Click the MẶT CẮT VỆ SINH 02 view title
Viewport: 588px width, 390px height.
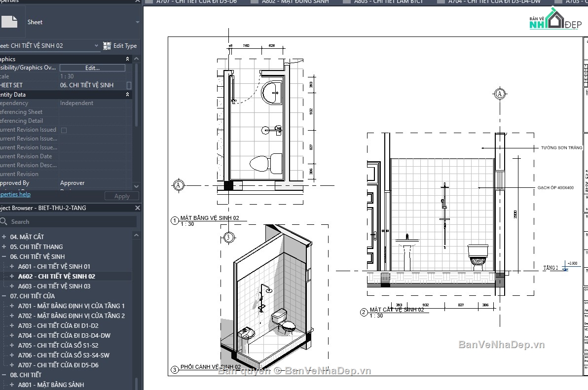[x=397, y=310]
